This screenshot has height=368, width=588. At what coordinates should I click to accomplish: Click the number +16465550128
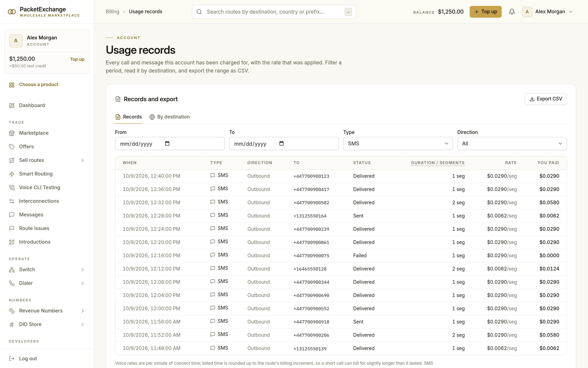click(x=310, y=269)
